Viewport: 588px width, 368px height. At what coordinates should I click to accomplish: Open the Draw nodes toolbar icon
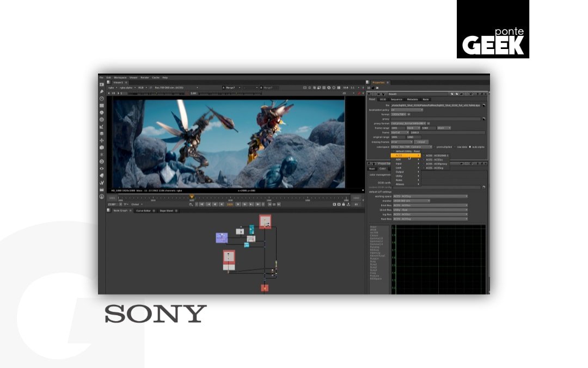pos(102,91)
